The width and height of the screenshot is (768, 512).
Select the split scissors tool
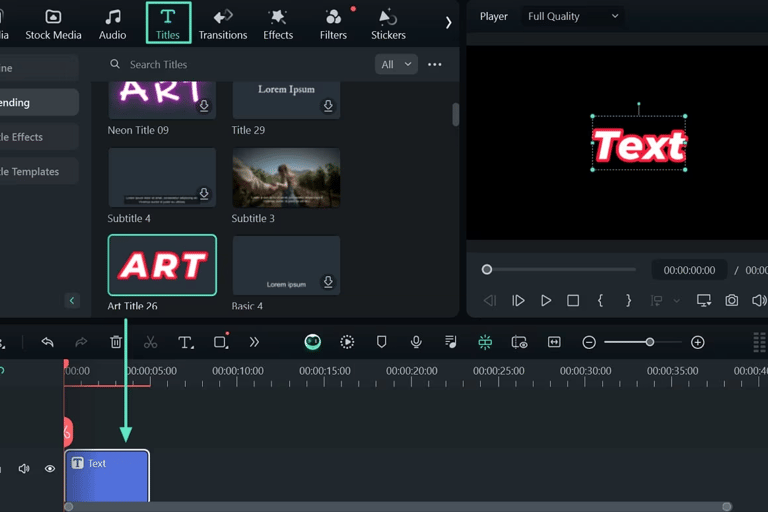tap(150, 342)
